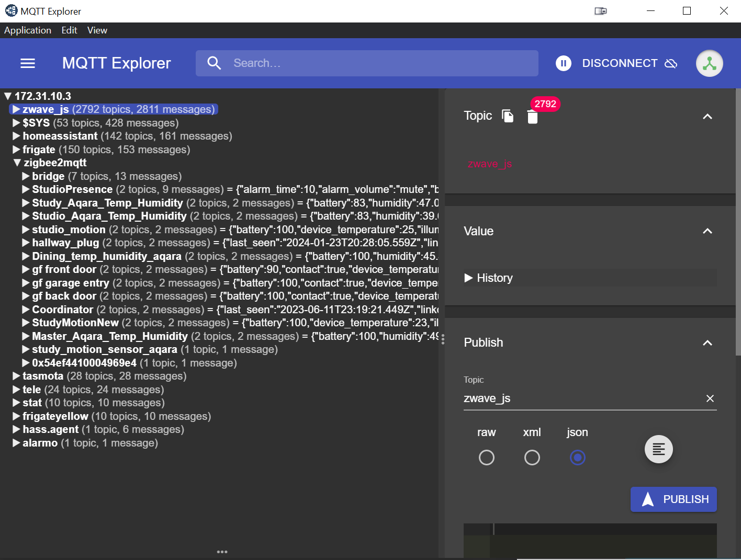This screenshot has width=741, height=560.
Task: Select the studio_motion topic
Action: tap(69, 230)
